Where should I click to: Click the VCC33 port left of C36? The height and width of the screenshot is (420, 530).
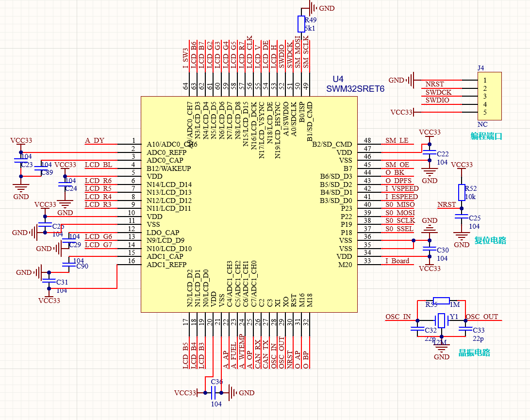[x=186, y=393]
